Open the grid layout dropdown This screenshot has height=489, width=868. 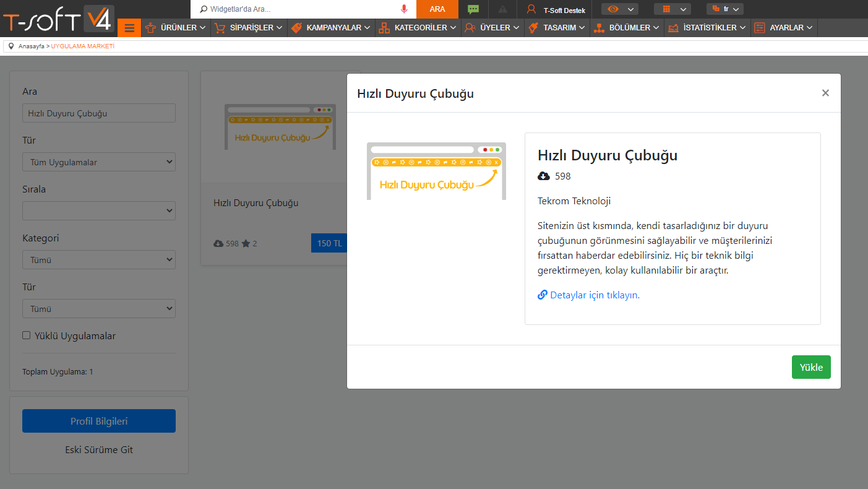[672, 9]
